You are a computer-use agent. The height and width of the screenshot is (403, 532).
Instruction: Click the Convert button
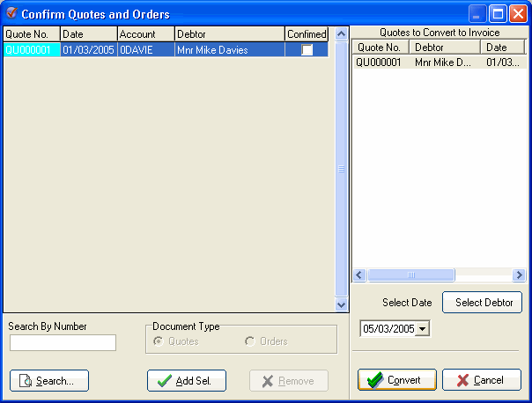click(x=397, y=379)
